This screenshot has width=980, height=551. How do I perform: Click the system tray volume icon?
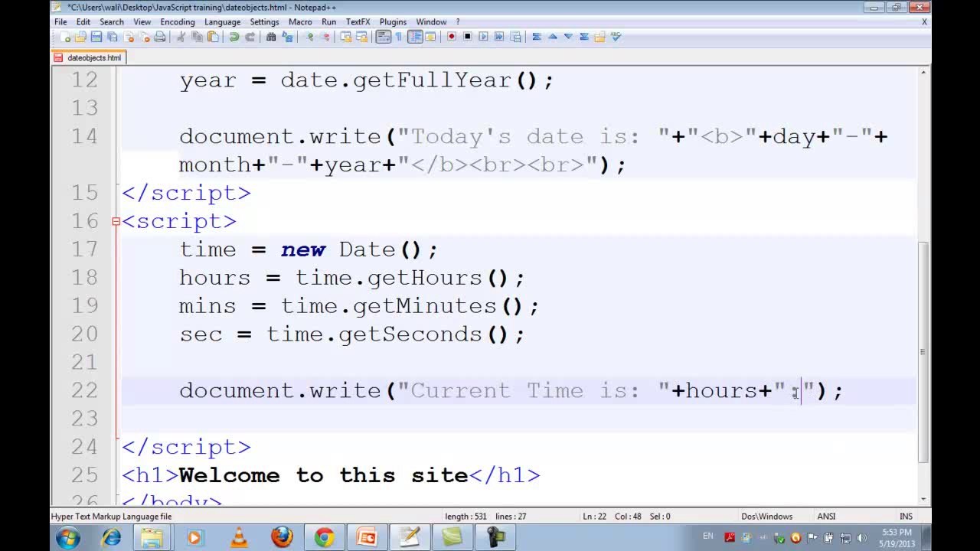[862, 538]
